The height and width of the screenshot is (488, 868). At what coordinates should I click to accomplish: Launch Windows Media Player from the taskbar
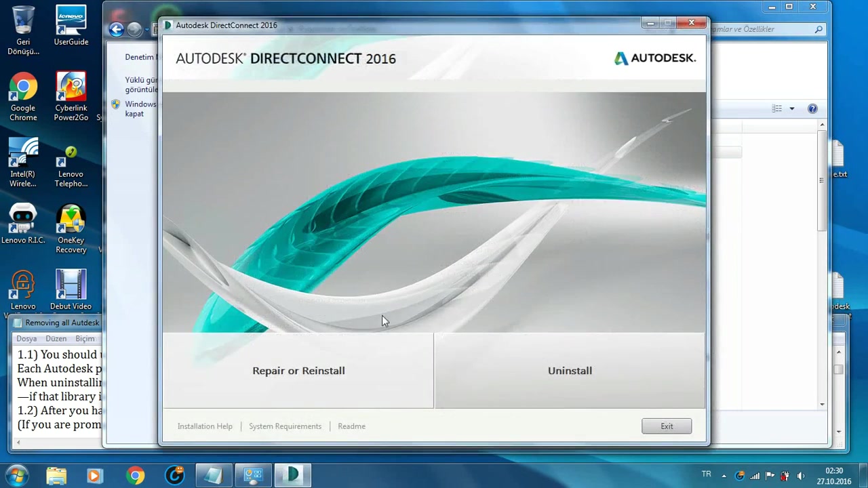point(94,475)
